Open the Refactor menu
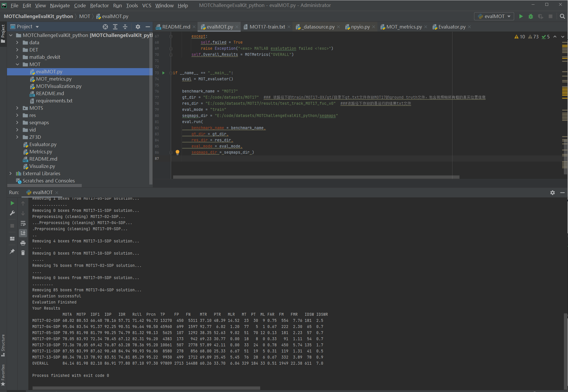568x392 pixels. 99,5
